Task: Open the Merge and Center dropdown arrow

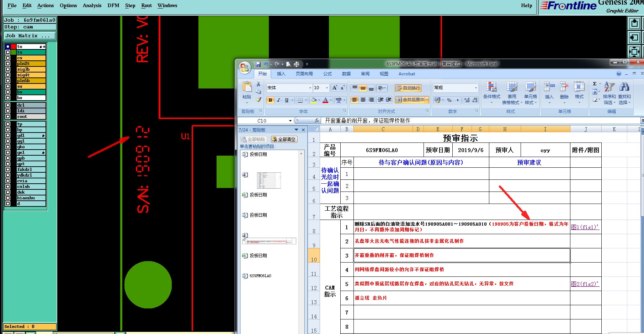Action: point(427,100)
